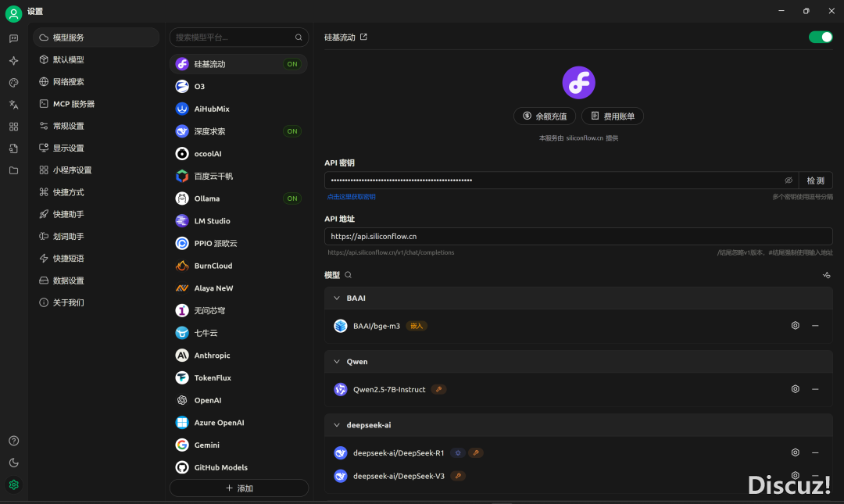The image size is (844, 504).
Task: Click the tool-use tag on Qwen2.5-7B-Instruct
Action: (438, 389)
